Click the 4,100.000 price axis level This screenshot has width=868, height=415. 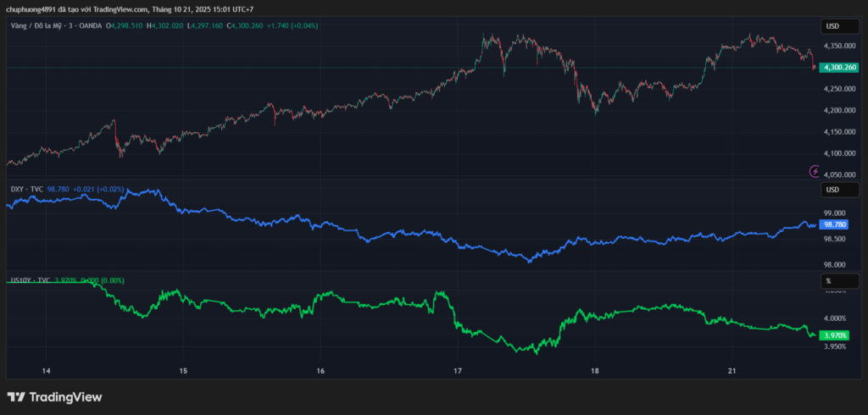pos(838,153)
